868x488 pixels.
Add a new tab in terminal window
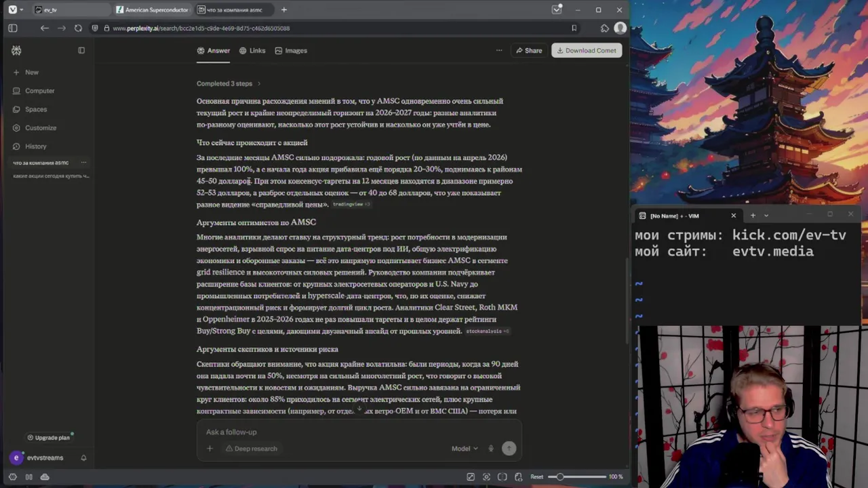[x=753, y=216]
